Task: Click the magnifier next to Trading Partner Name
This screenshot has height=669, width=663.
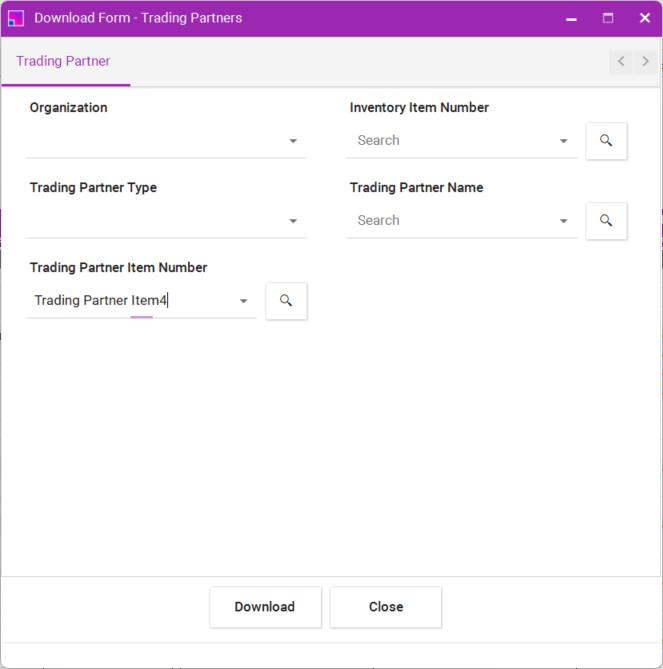Action: click(x=606, y=221)
